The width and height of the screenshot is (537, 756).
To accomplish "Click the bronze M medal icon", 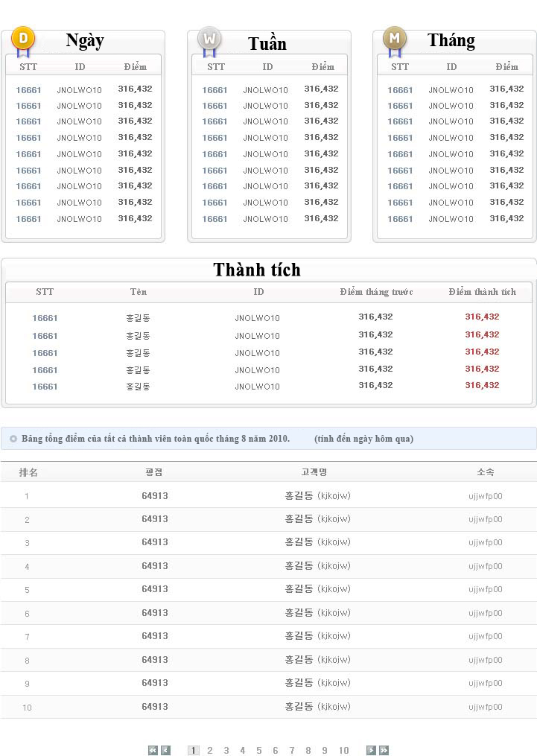I will [395, 39].
